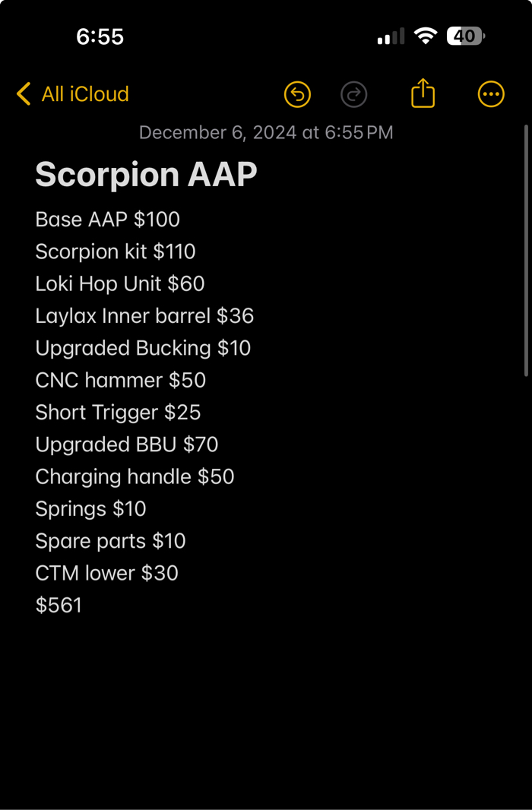Tap the $561 total line
532x810 pixels.
59,606
